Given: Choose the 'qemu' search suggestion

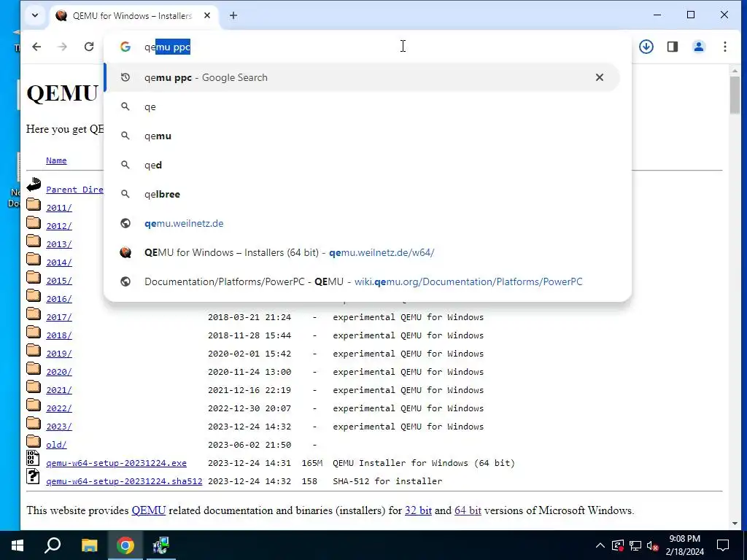Looking at the screenshot, I should tap(362, 136).
